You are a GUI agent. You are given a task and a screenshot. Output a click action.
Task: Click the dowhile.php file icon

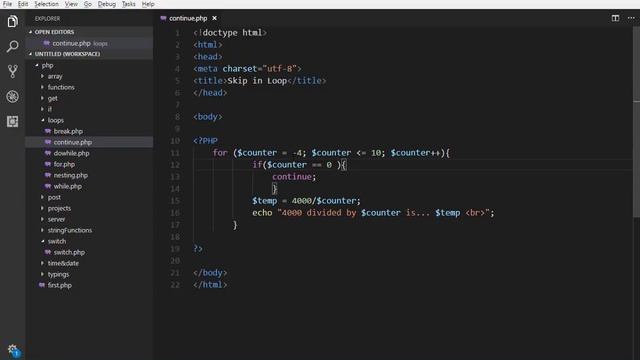(48, 153)
